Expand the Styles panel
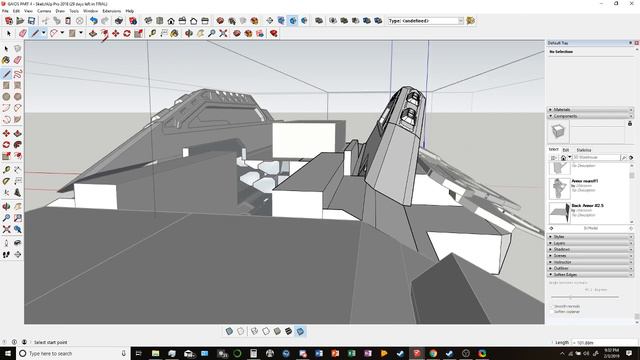This screenshot has height=360, width=640. (590, 236)
